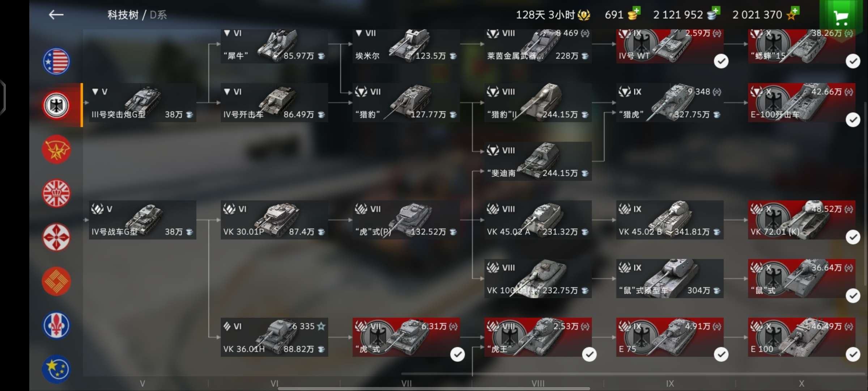Screen dimensions: 868x391
Task: Click the checkmark on IV号 WT tank
Action: pyautogui.click(x=721, y=61)
